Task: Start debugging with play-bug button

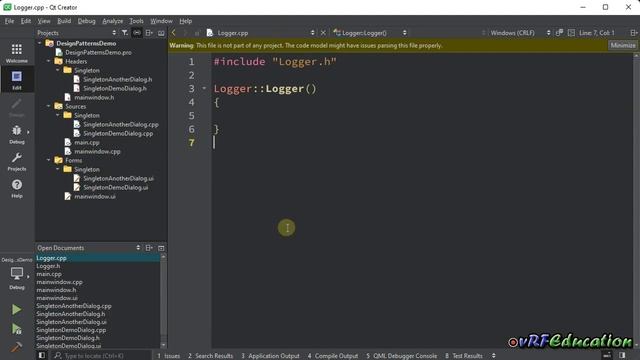Action: click(16, 329)
